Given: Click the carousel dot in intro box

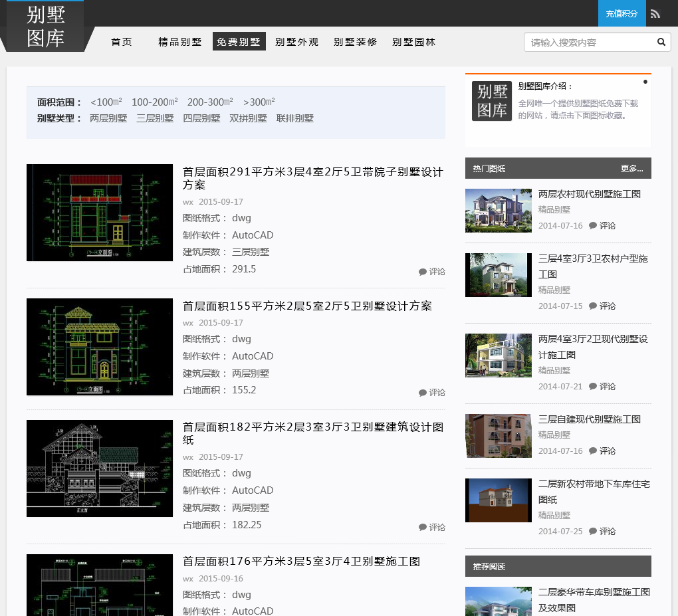Looking at the screenshot, I should (645, 82).
